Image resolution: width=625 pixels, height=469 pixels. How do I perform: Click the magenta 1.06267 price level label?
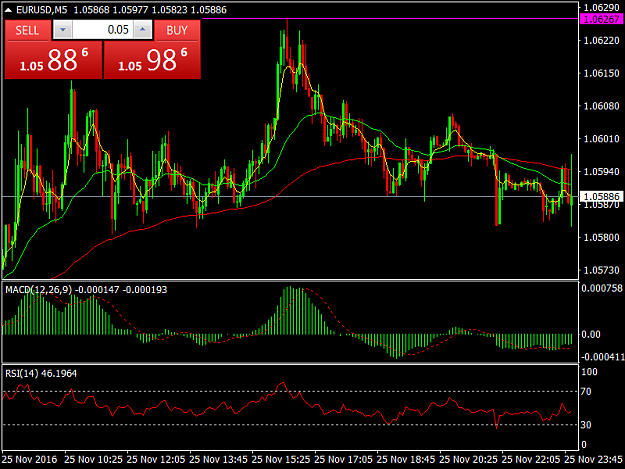[602, 19]
